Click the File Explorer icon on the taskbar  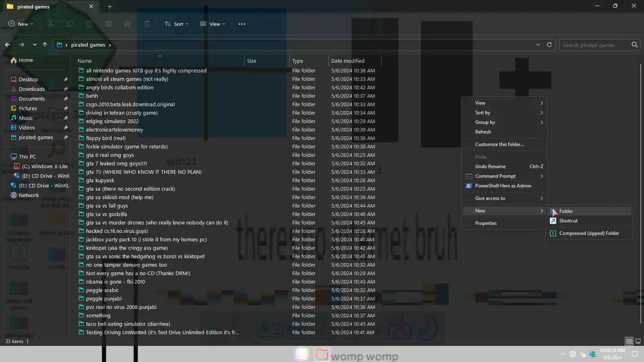click(x=322, y=354)
